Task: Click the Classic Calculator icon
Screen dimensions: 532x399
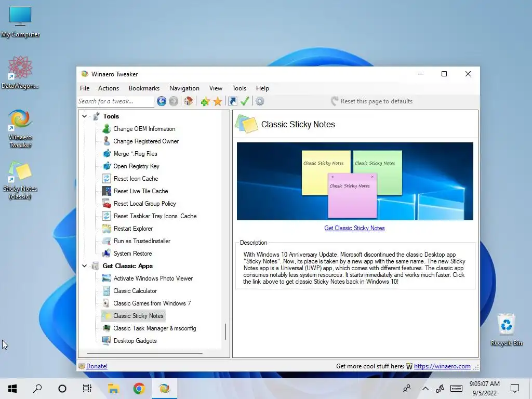Action: click(107, 291)
